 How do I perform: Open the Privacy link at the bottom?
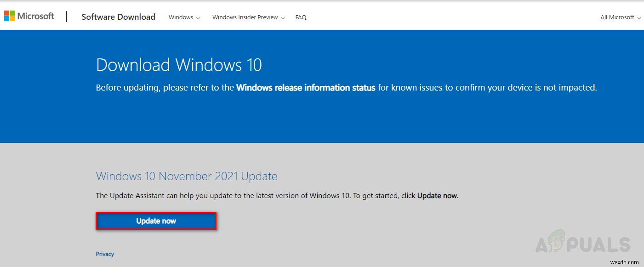coord(105,254)
